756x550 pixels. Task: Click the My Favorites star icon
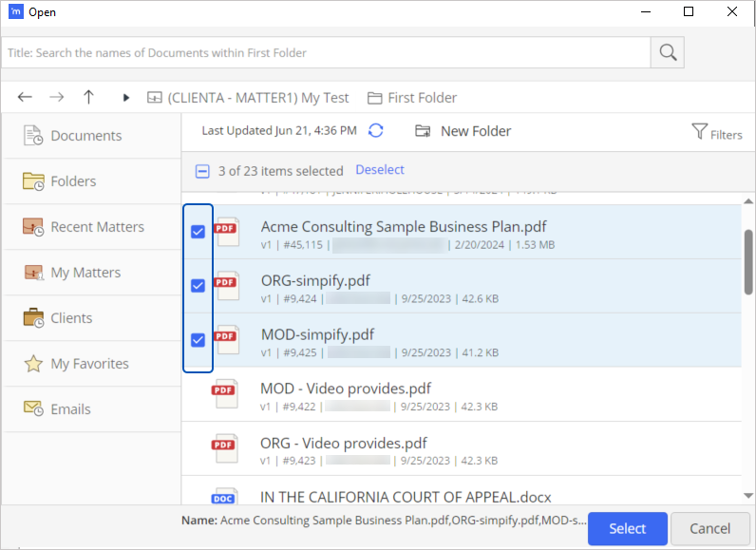(33, 364)
